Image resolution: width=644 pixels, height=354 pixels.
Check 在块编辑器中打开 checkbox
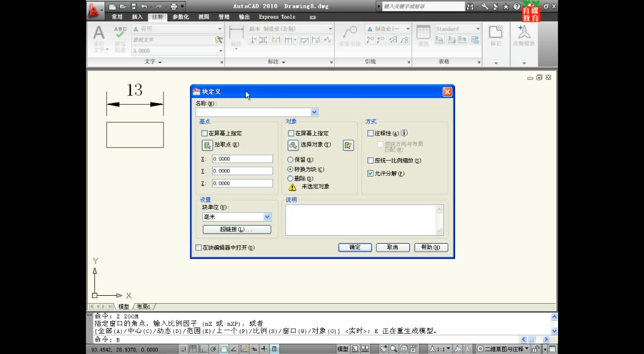pos(198,248)
